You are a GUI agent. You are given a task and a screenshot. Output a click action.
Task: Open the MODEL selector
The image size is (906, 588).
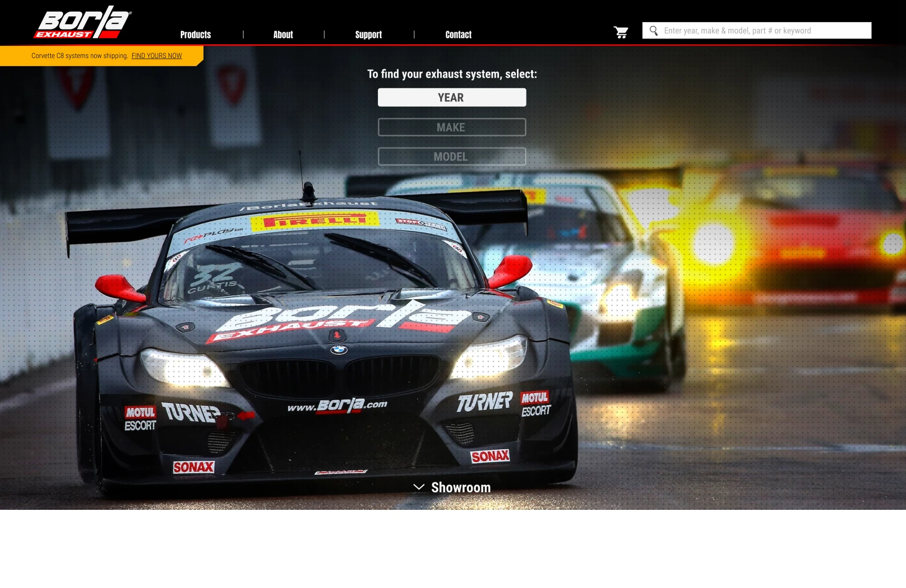pyautogui.click(x=452, y=156)
